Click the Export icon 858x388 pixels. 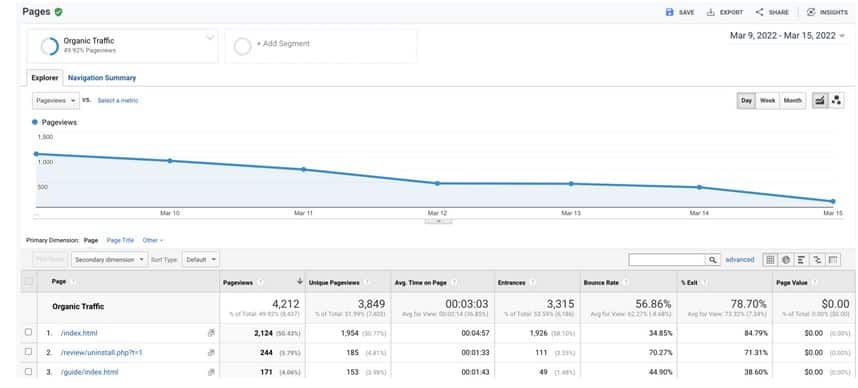(x=710, y=12)
